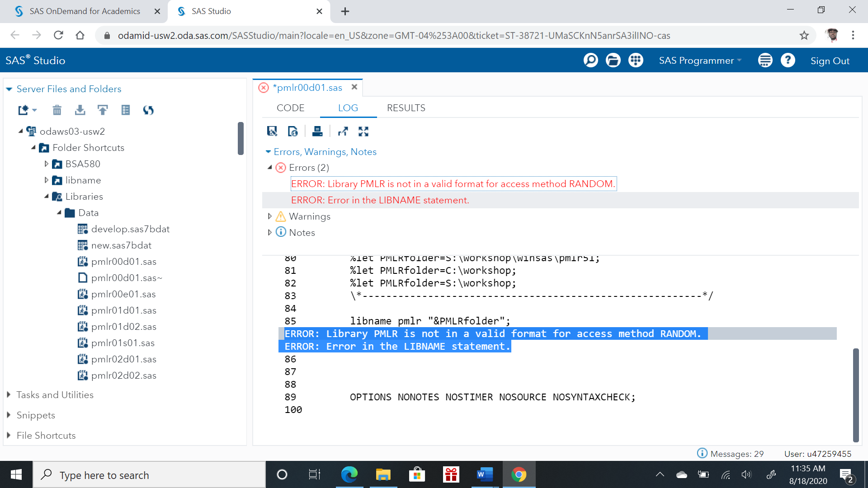Switch to the CODE tab
Viewport: 868px width, 488px height.
pos(290,108)
